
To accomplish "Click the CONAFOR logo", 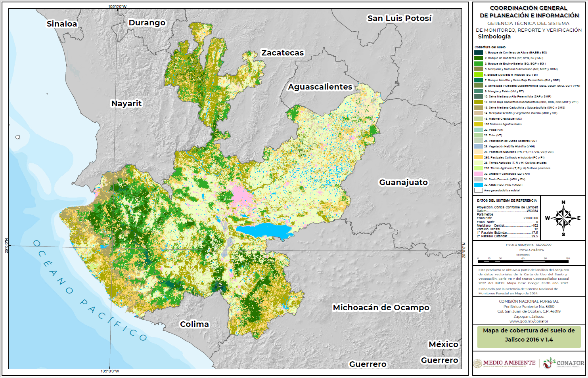I will point(563,363).
